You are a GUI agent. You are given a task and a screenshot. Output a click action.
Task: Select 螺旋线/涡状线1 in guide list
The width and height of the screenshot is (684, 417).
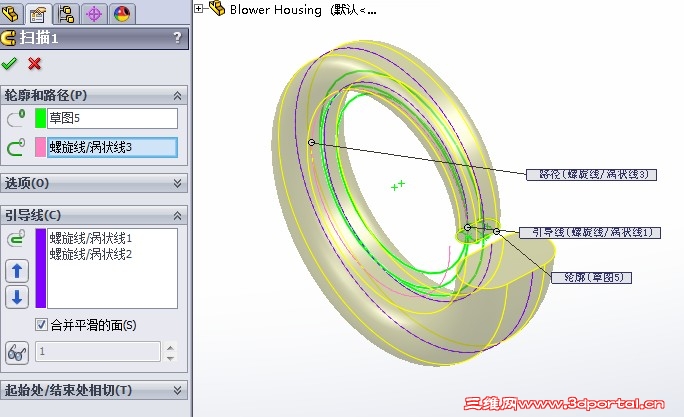click(91, 238)
